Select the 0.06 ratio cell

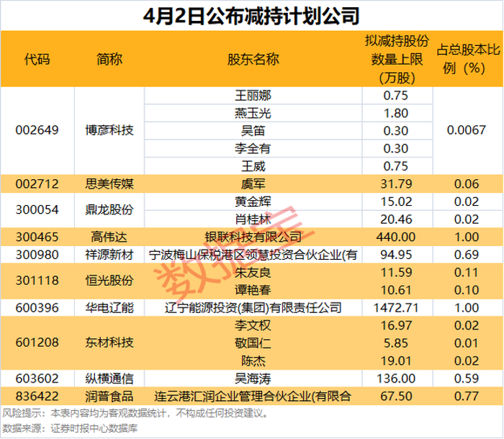click(x=467, y=184)
